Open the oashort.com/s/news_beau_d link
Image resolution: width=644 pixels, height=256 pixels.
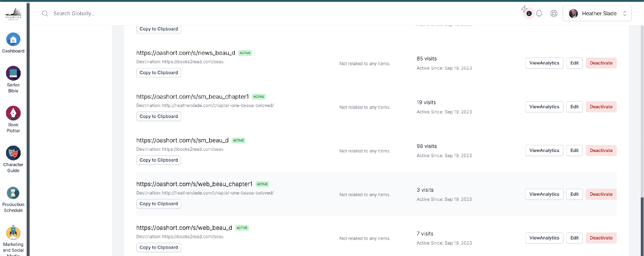point(185,53)
